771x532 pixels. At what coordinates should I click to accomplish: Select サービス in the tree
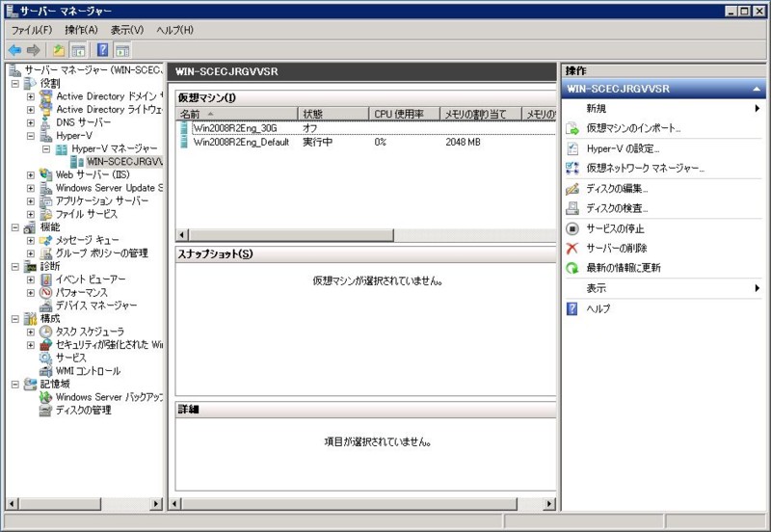pyautogui.click(x=70, y=358)
